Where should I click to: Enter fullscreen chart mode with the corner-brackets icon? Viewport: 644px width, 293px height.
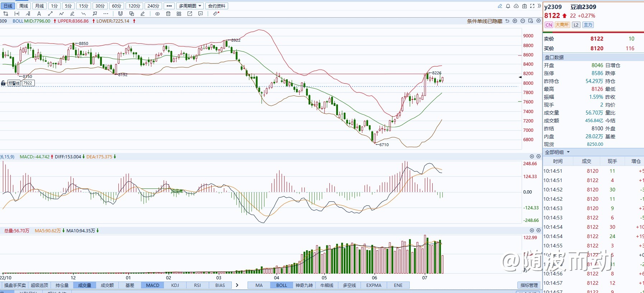[532, 6]
